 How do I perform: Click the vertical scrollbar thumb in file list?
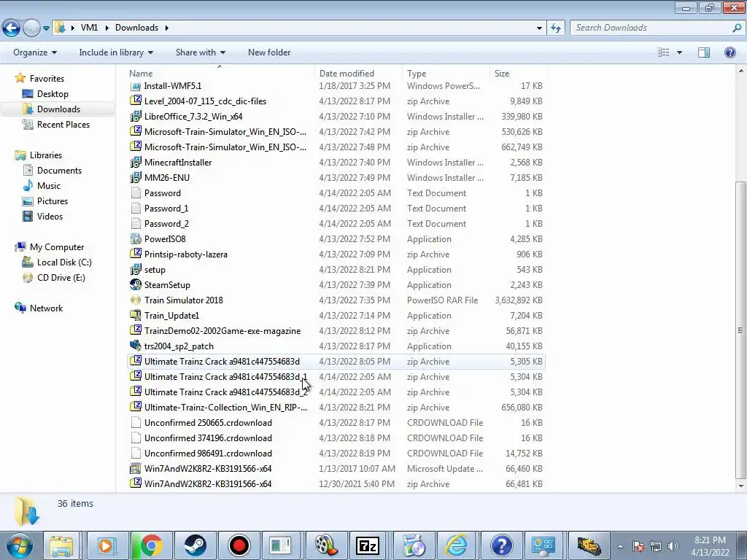click(740, 330)
